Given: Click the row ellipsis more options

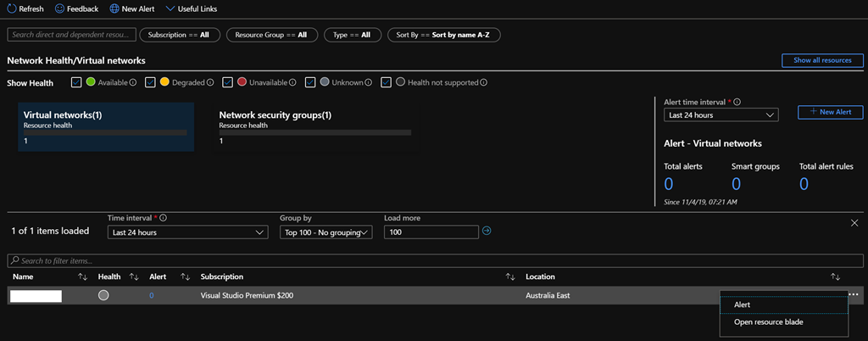Looking at the screenshot, I should tap(853, 294).
